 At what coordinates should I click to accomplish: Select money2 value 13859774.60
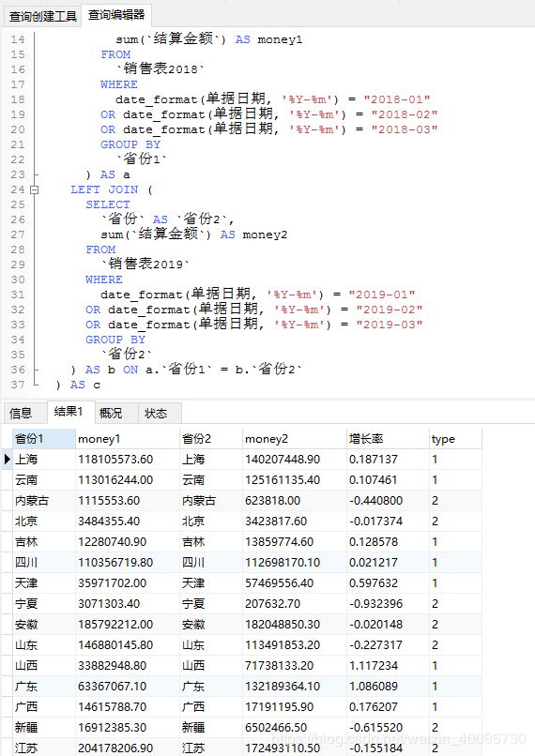(x=295, y=542)
